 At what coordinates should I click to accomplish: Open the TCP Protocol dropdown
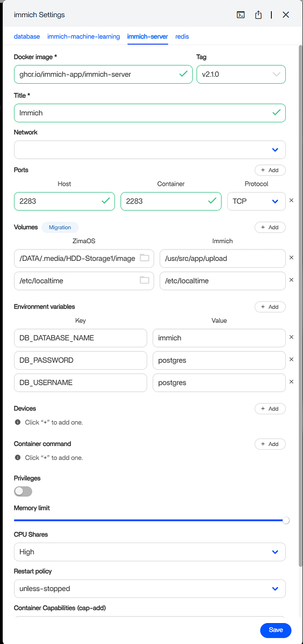pos(256,201)
